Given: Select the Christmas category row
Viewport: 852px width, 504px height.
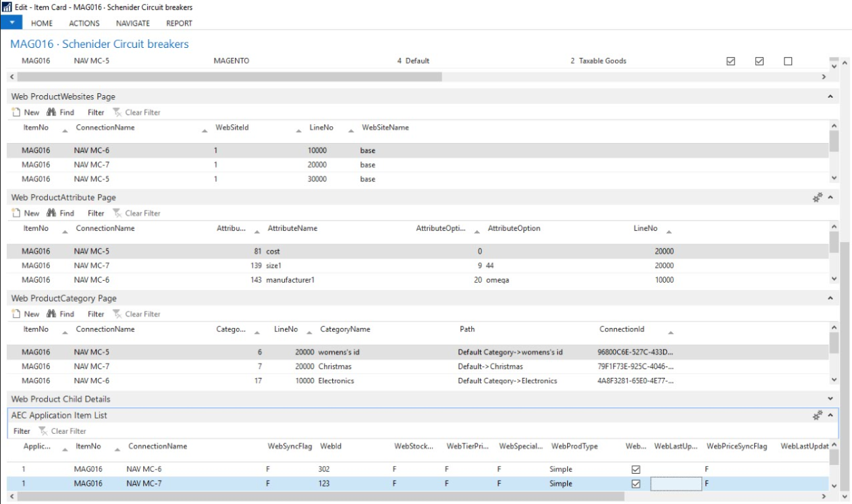Looking at the screenshot, I should [x=336, y=366].
